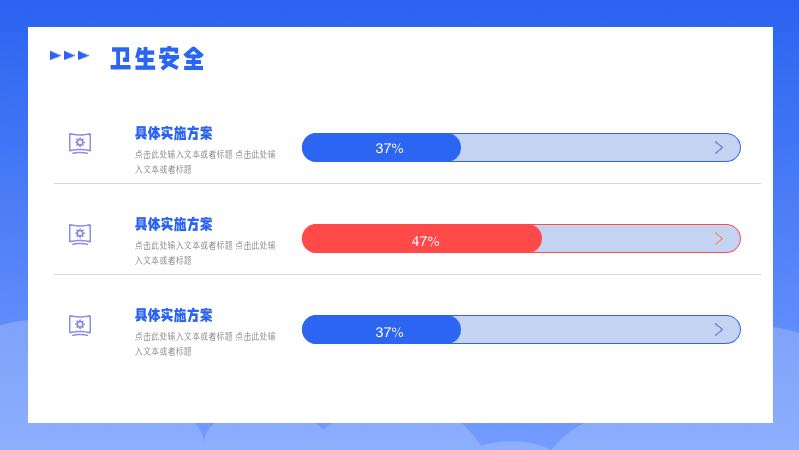
Task: Click the gear screen icon beside the red bar
Action: (x=81, y=234)
